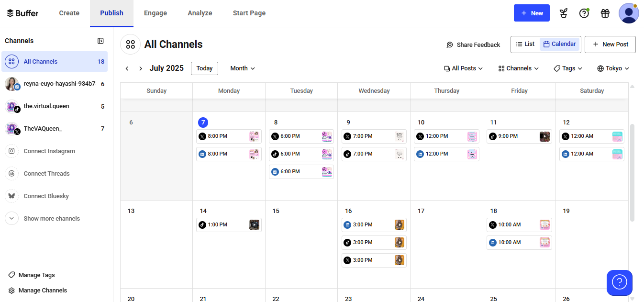Switch to Calendar view
The height and width of the screenshot is (302, 644).
coord(559,44)
